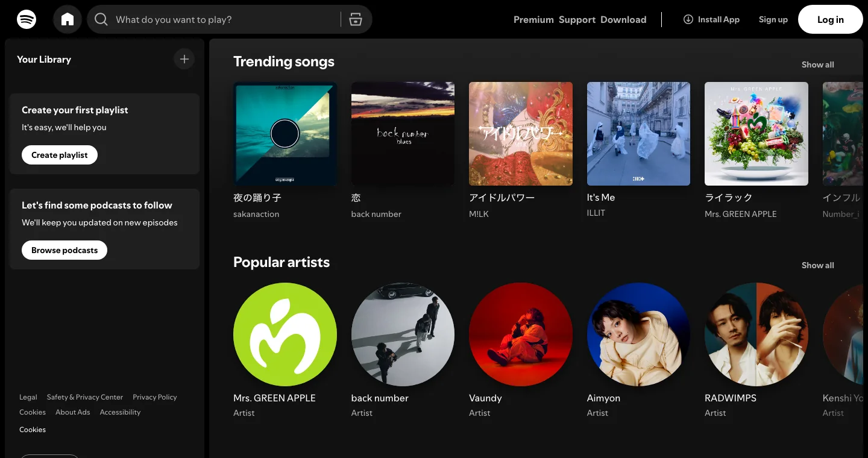The image size is (868, 458).
Task: Open アイドルパワー album cover
Action: pos(521,134)
